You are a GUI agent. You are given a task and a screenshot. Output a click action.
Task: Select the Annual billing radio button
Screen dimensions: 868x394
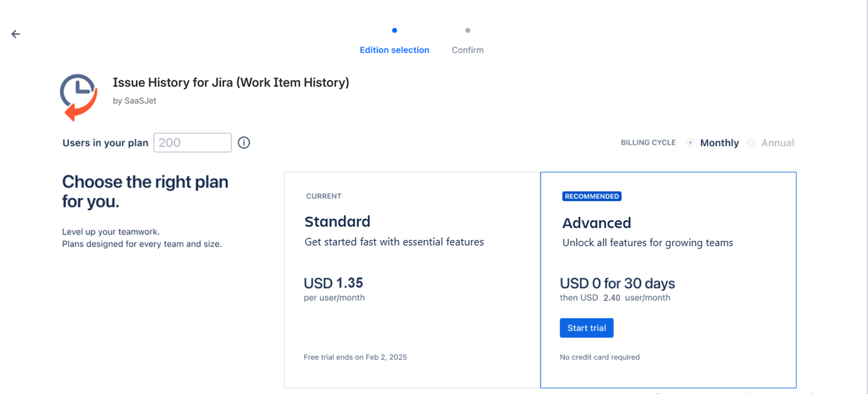[x=751, y=143]
